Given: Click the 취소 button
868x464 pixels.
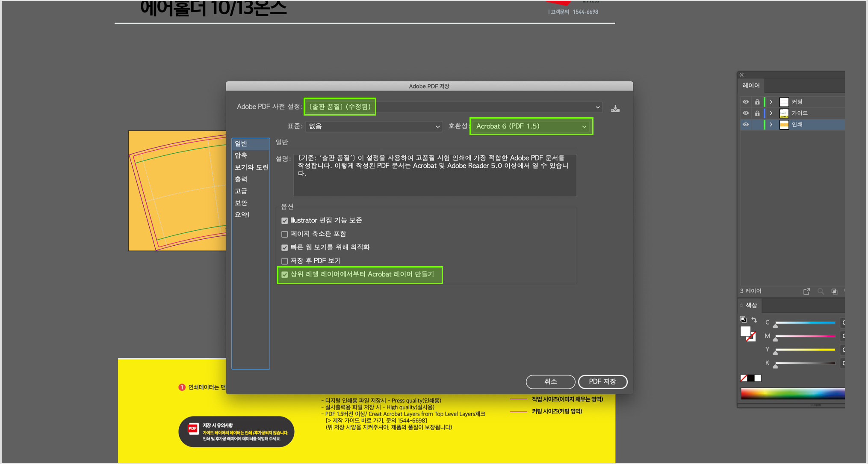Looking at the screenshot, I should coord(550,381).
